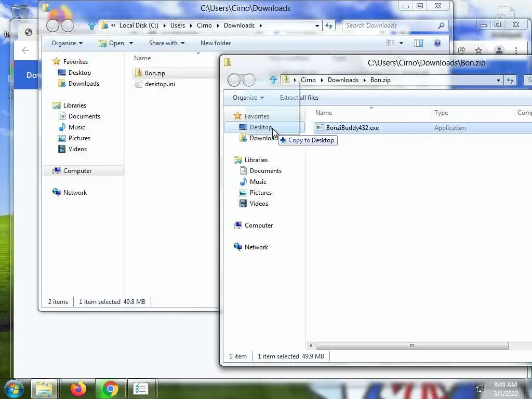Toggle the preview pane icon
The image size is (532, 399).
[x=419, y=43]
